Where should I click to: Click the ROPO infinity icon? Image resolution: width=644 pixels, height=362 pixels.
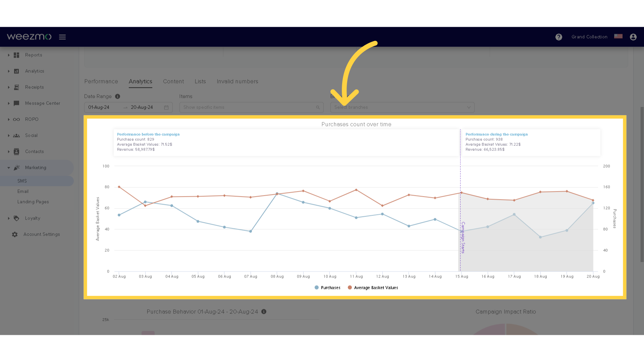click(16, 119)
